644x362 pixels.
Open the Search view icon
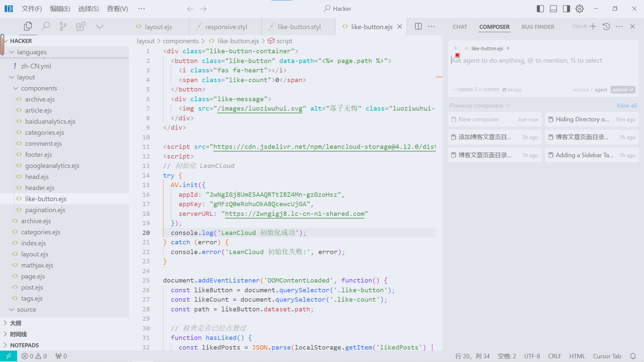[46, 26]
